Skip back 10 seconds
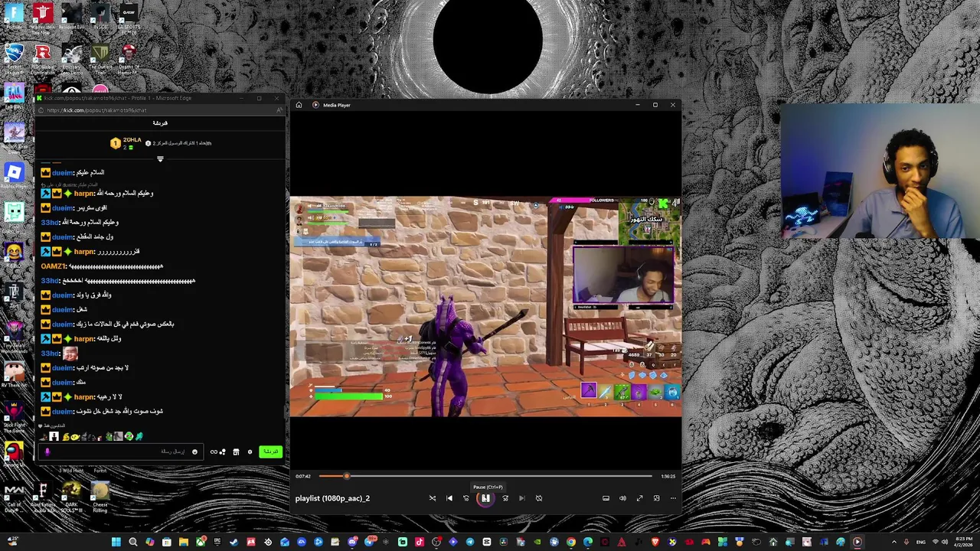Viewport: 980px width, 551px height. pyautogui.click(x=466, y=498)
